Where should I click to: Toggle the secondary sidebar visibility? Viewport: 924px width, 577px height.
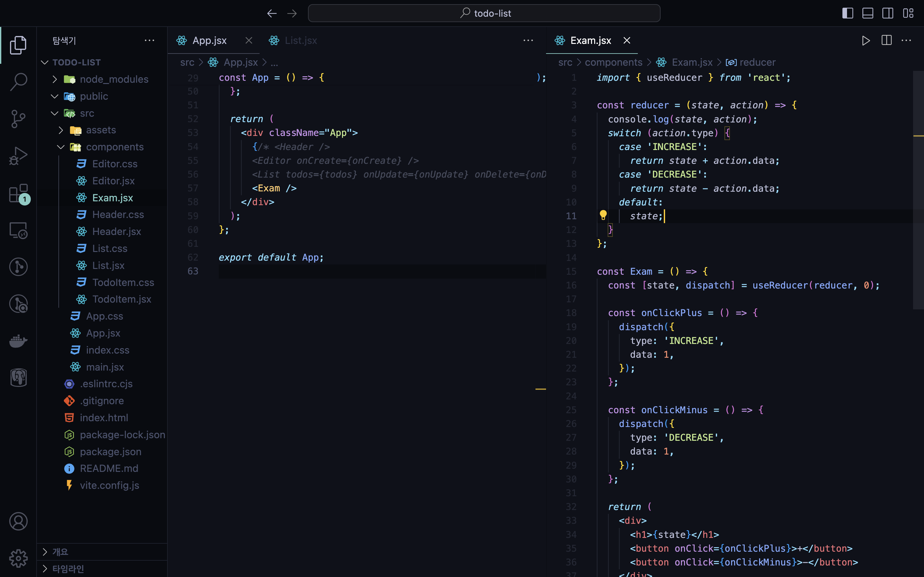click(x=887, y=13)
